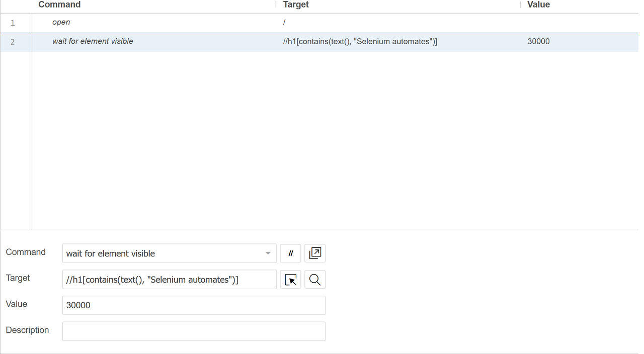Click the find target magnifier icon
644x354 pixels.
[x=315, y=280]
